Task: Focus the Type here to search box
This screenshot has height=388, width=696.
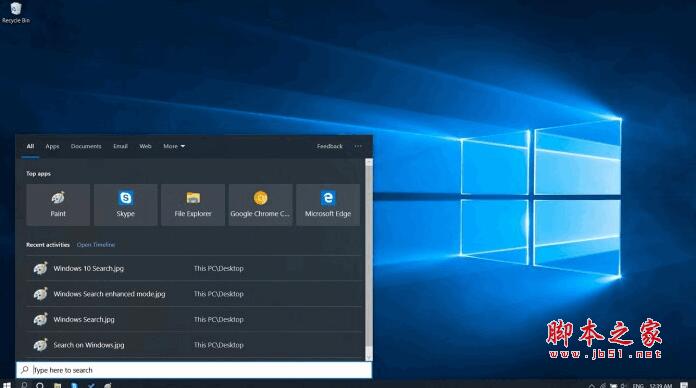Action: (x=194, y=370)
